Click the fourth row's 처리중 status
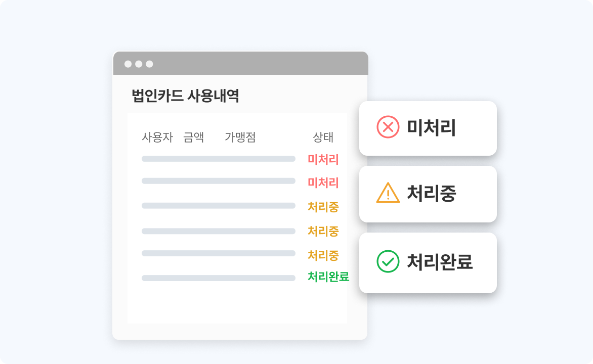The width and height of the screenshot is (593, 364). (x=323, y=231)
